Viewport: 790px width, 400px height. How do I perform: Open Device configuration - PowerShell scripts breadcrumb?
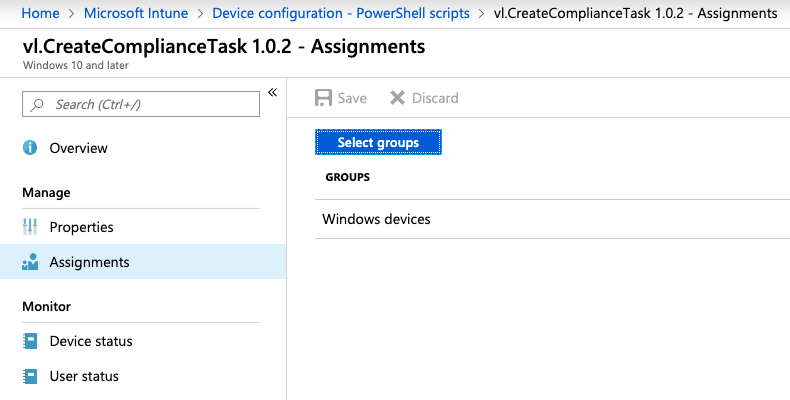[341, 13]
